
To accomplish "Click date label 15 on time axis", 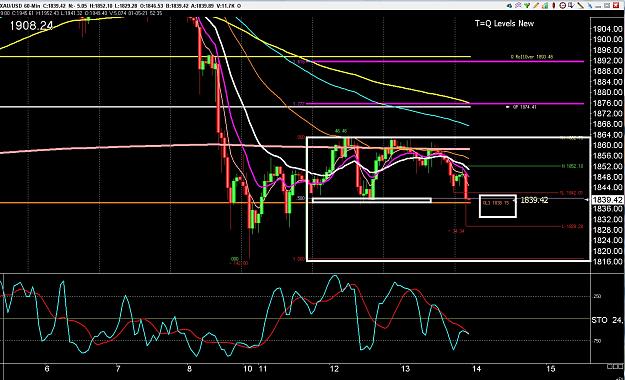I will pyautogui.click(x=550, y=369).
